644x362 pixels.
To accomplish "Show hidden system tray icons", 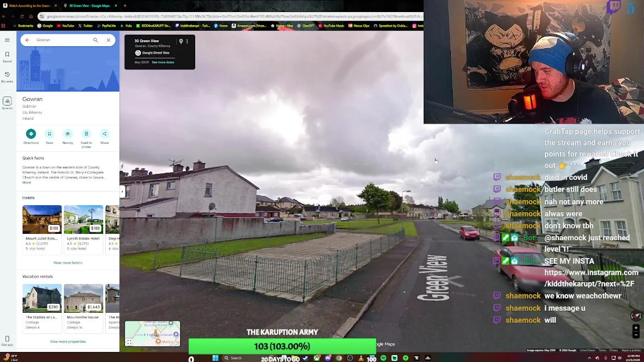I will click(x=589, y=358).
